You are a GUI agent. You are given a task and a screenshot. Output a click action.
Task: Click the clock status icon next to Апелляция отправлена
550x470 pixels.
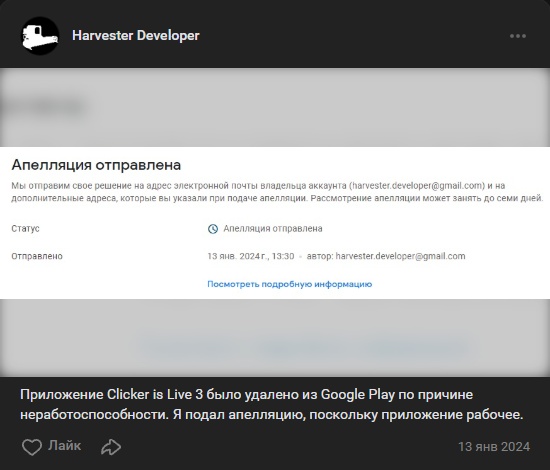coord(213,229)
